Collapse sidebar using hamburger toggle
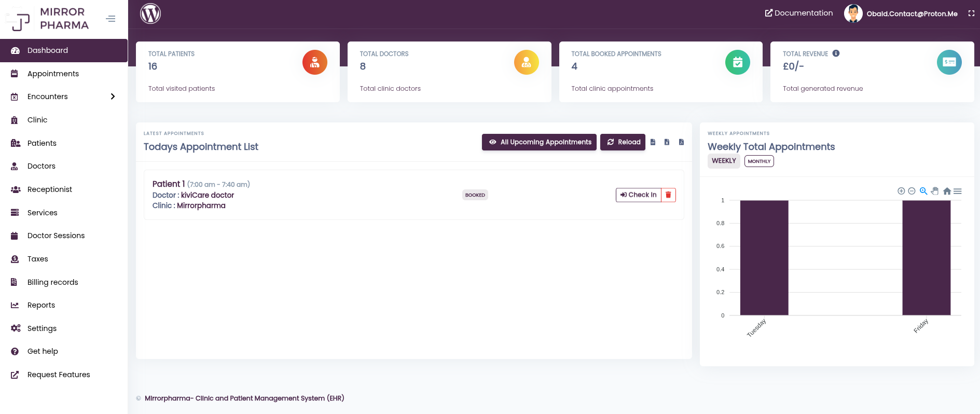Image resolution: width=980 pixels, height=414 pixels. tap(111, 19)
